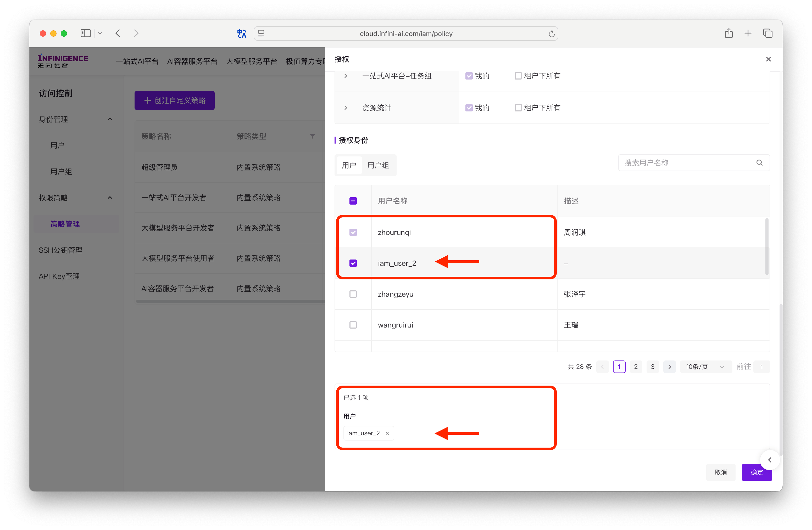Open the AI容器服务平台 top nav item
This screenshot has width=812, height=530.
[192, 61]
